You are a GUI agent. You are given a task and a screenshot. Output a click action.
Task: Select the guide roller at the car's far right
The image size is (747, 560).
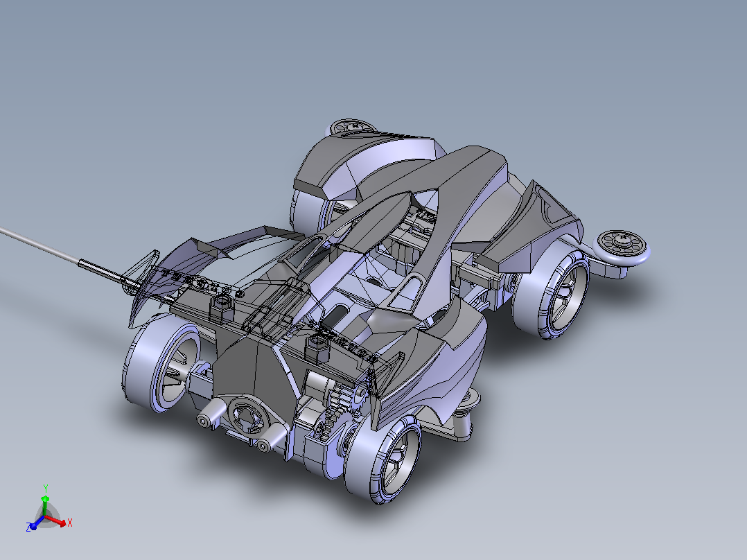(x=622, y=247)
